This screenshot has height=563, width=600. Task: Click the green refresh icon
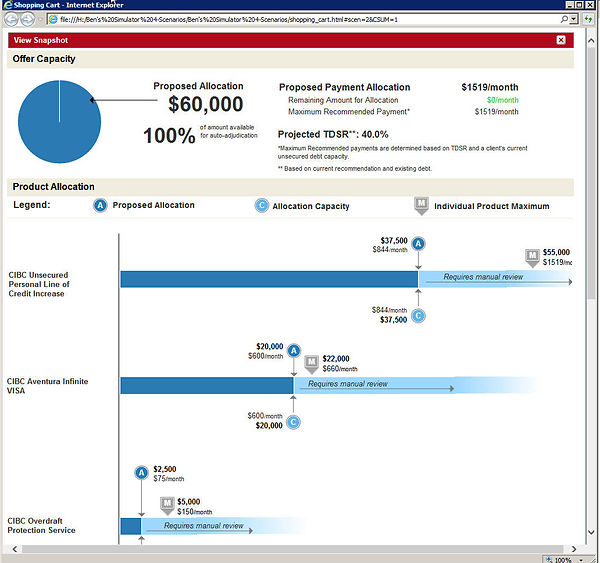point(588,19)
